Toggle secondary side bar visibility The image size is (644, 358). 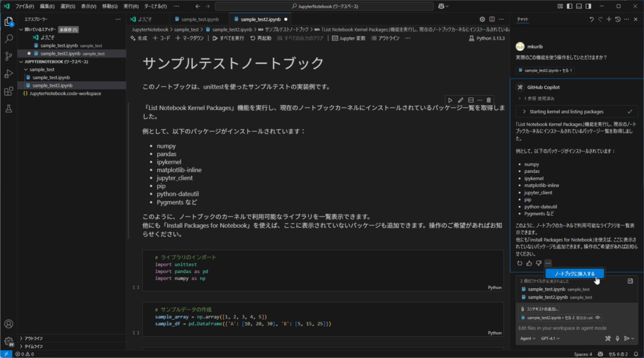(588, 6)
